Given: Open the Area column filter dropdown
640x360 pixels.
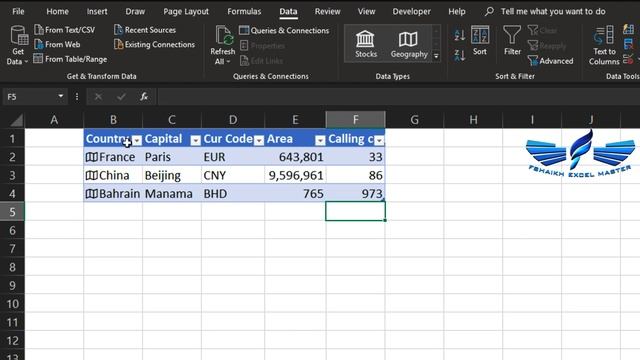Looking at the screenshot, I should click(320, 140).
